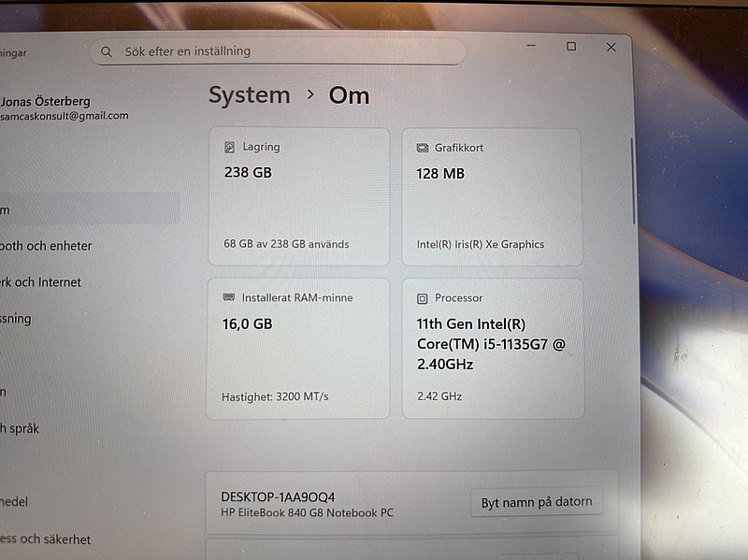The image size is (748, 560).
Task: Open 'Sekretess och säkerhet' in the sidebar
Action: click(47, 539)
